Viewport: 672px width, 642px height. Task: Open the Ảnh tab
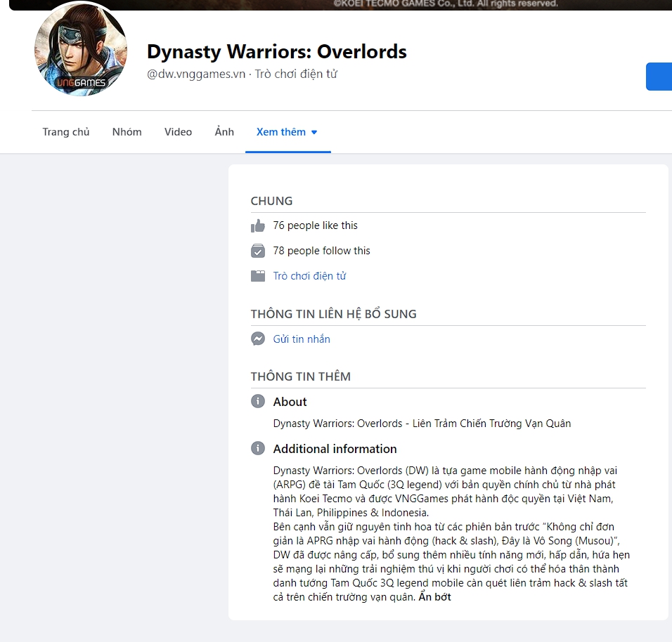coord(224,131)
